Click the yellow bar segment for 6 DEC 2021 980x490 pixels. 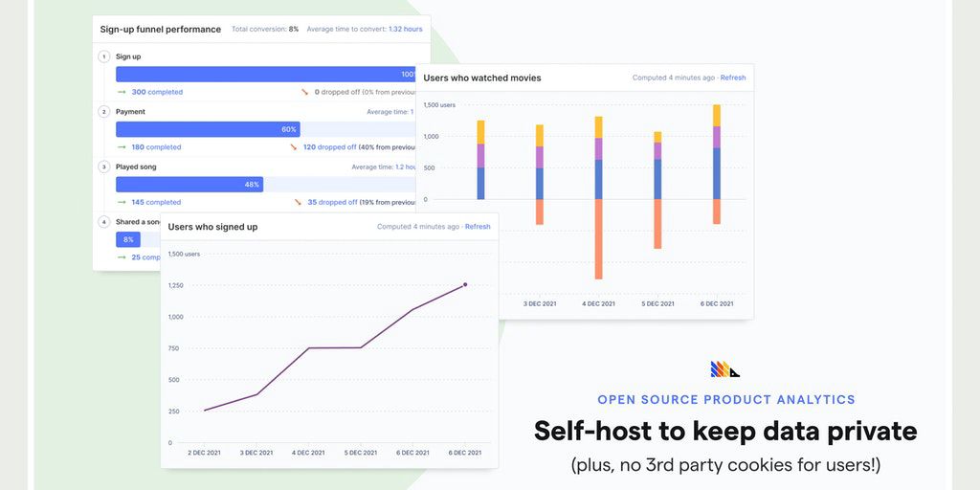click(x=717, y=116)
